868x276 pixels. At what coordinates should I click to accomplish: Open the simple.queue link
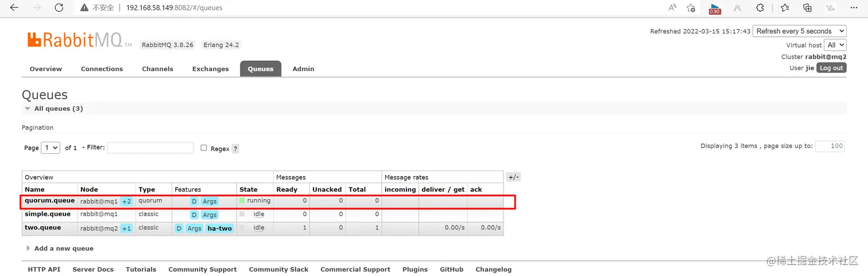click(x=48, y=214)
